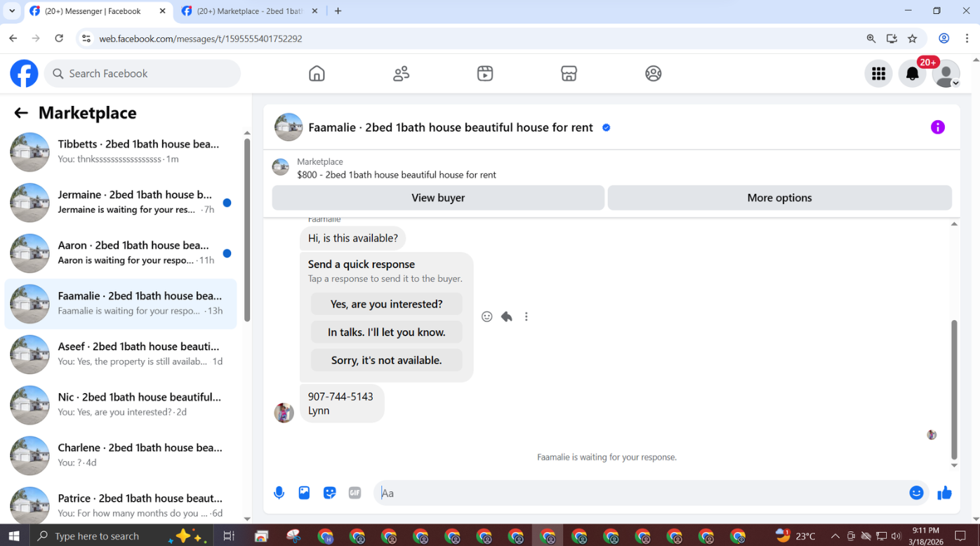The height and width of the screenshot is (546, 980).
Task: Open the Groups icon in top nav
Action: (x=654, y=74)
